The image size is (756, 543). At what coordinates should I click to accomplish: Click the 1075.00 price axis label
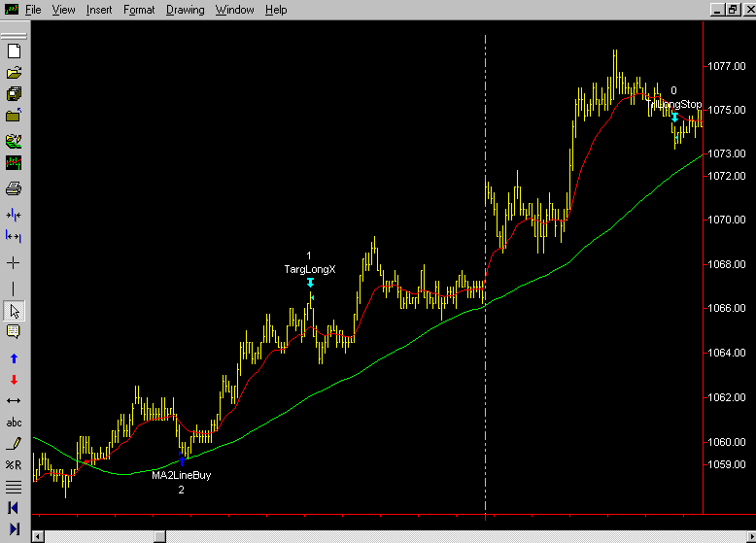coord(727,110)
